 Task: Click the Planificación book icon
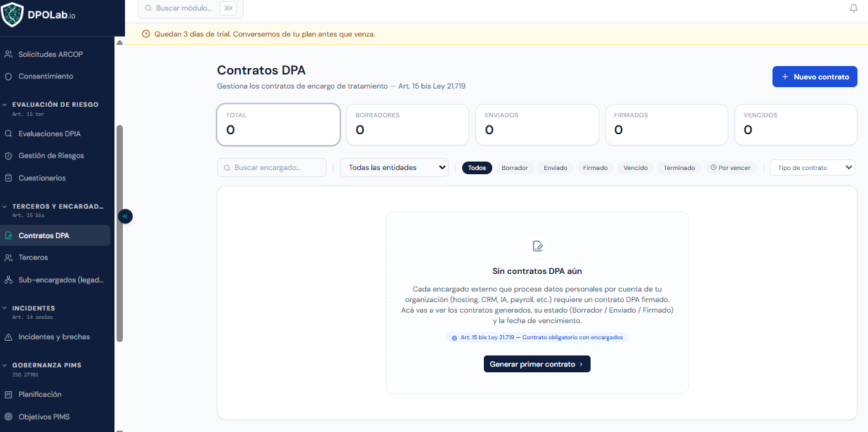tap(8, 395)
